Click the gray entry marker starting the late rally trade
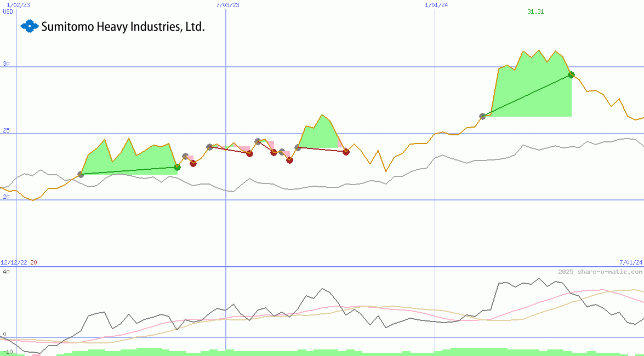This screenshot has width=644, height=356. tap(483, 115)
